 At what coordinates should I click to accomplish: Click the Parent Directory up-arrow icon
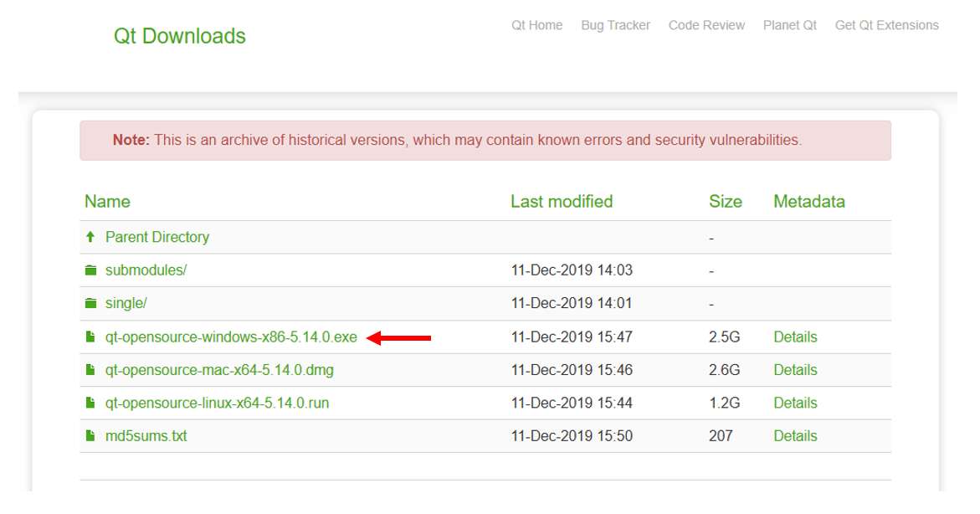point(90,237)
